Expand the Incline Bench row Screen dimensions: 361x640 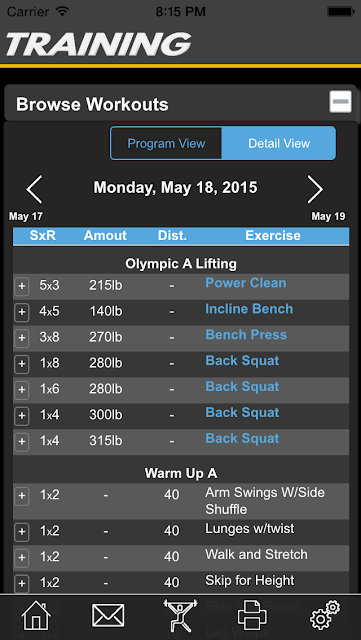[22, 313]
